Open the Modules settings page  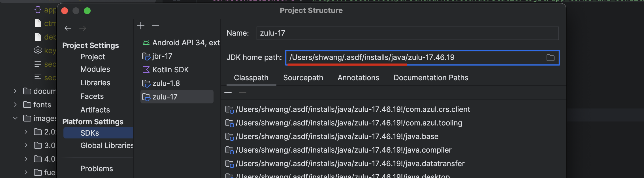[95, 69]
